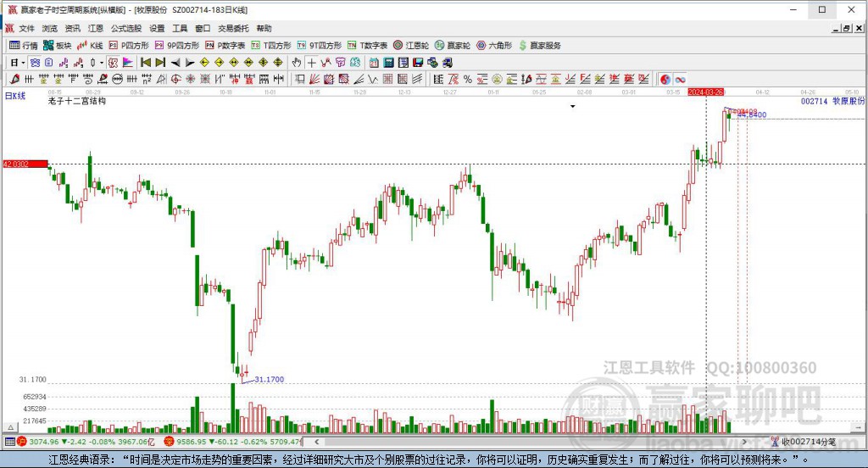Click the black right arrow icon

[190, 63]
